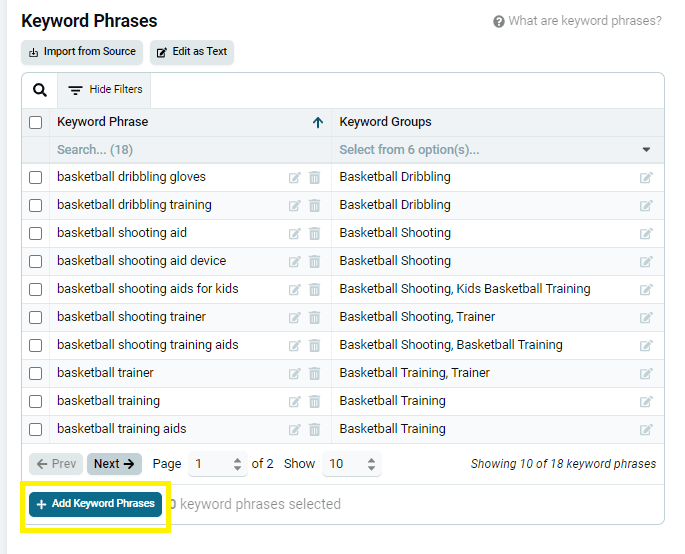The width and height of the screenshot is (685, 554).
Task: Edit phrase 'basketball shooting aid'
Action: click(x=295, y=233)
